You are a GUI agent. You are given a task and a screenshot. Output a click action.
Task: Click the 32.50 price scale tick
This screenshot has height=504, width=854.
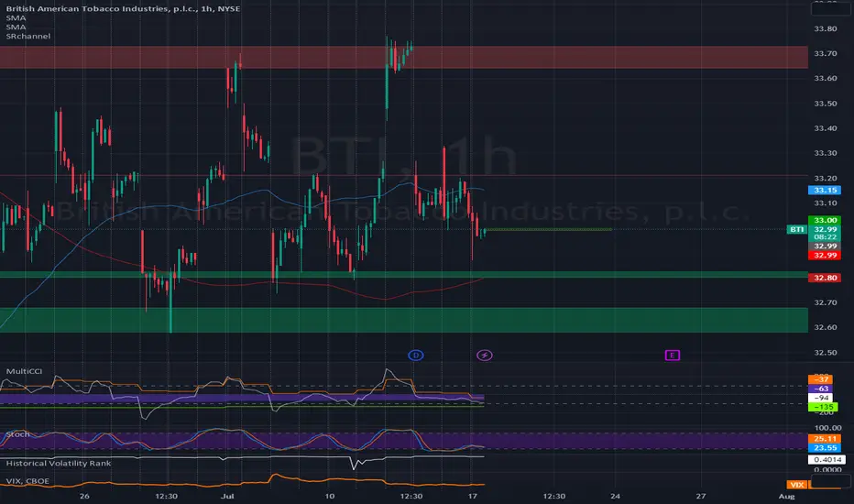825,353
